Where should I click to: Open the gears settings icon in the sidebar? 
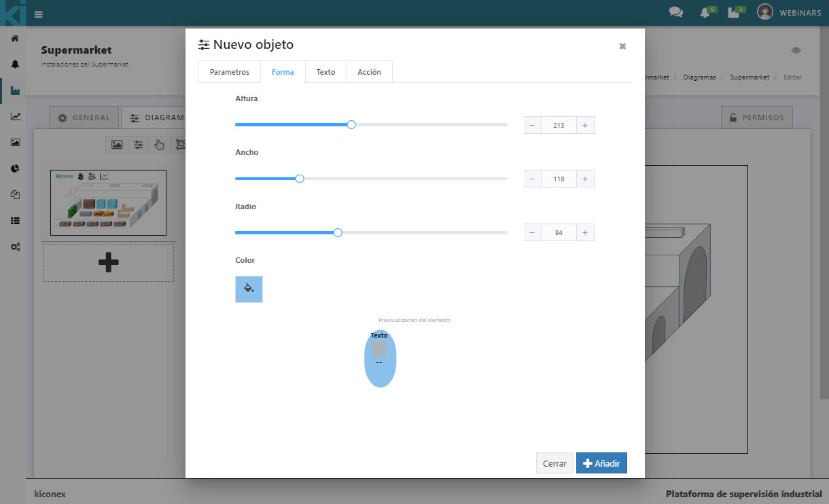click(15, 247)
